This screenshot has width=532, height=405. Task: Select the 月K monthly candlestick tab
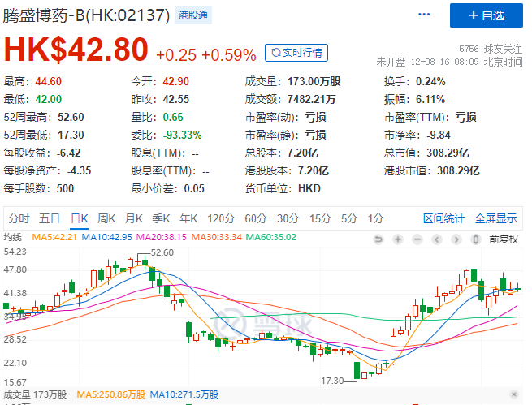point(134,218)
